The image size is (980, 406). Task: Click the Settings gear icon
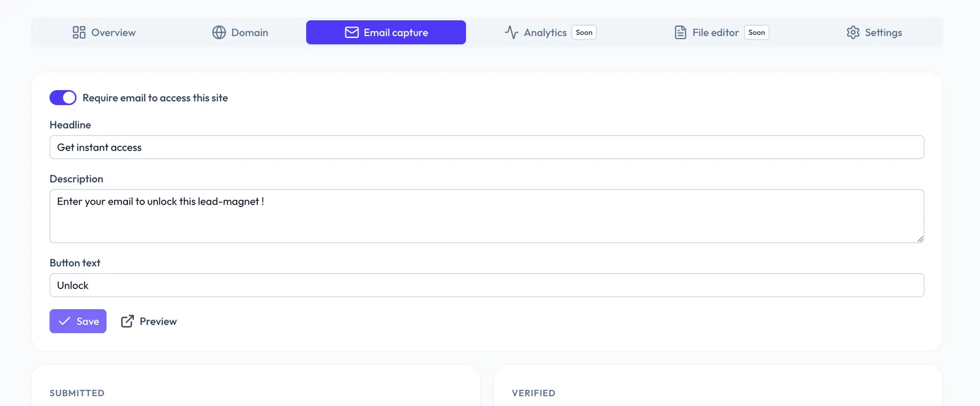coord(853,32)
